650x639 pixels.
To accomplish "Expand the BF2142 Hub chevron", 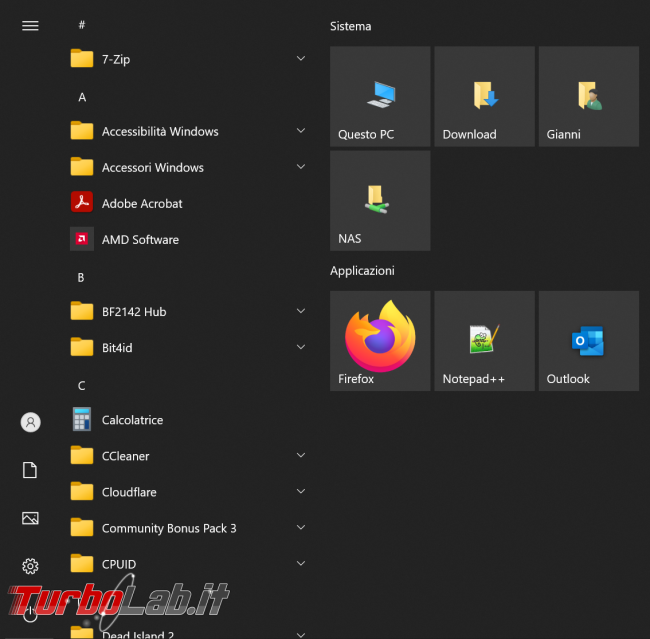I will tap(301, 311).
